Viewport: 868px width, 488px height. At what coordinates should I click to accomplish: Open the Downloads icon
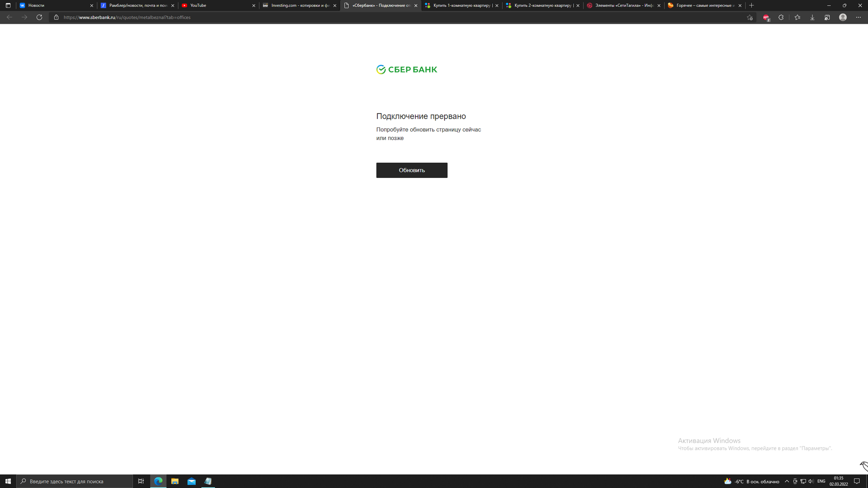(812, 17)
